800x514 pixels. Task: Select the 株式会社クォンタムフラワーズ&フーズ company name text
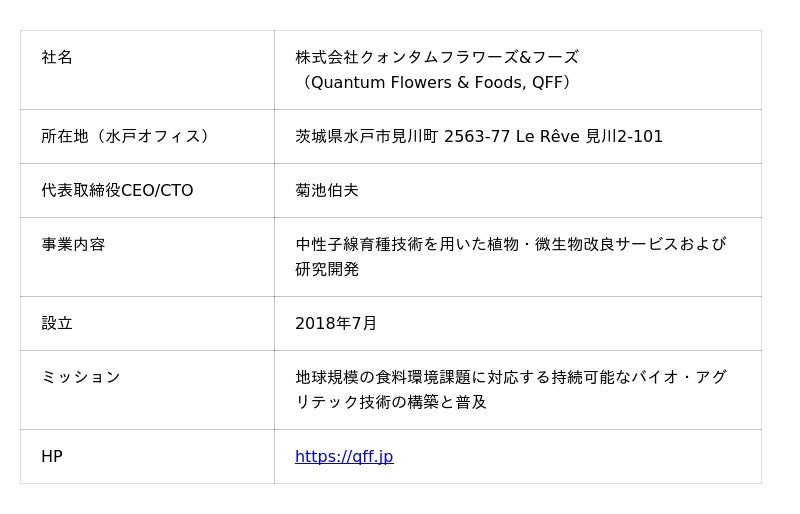436,58
